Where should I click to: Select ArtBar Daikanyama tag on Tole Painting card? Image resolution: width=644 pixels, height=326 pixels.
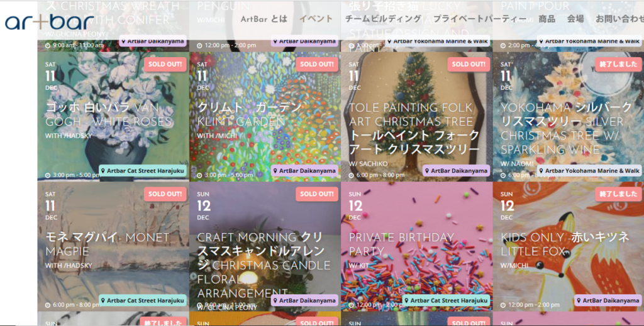(x=457, y=171)
